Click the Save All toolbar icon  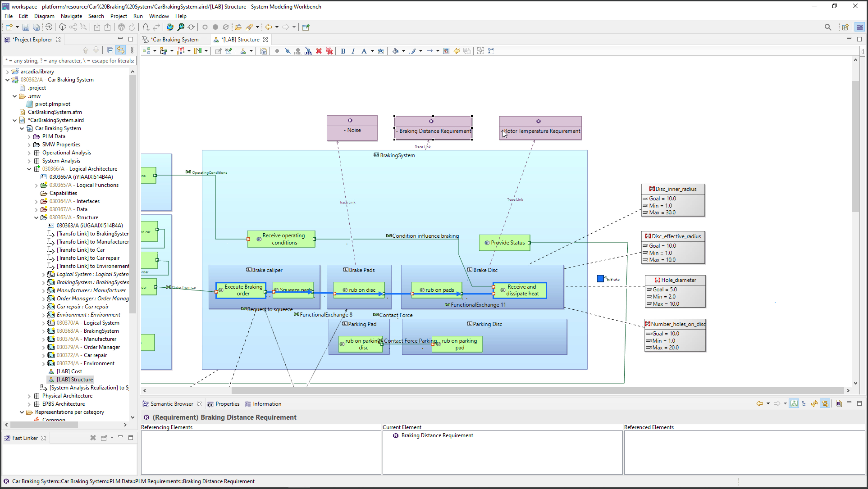(x=36, y=27)
